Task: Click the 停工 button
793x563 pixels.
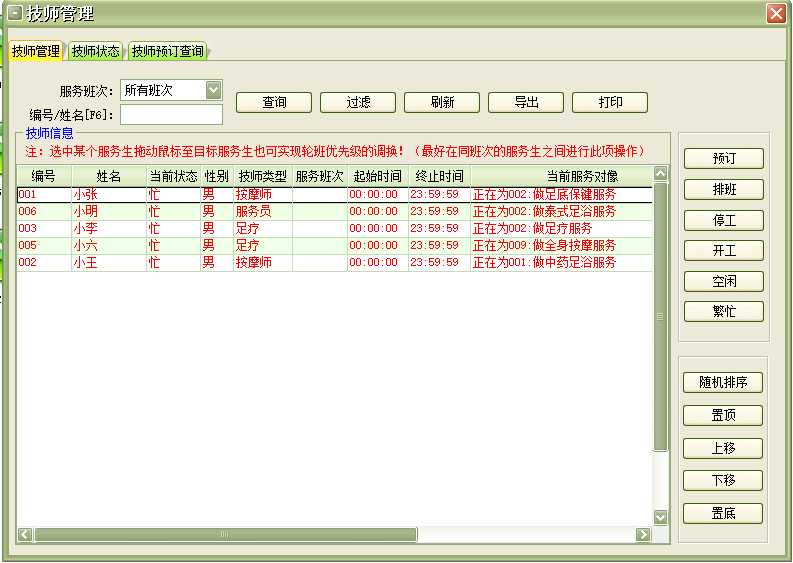Action: [724, 221]
